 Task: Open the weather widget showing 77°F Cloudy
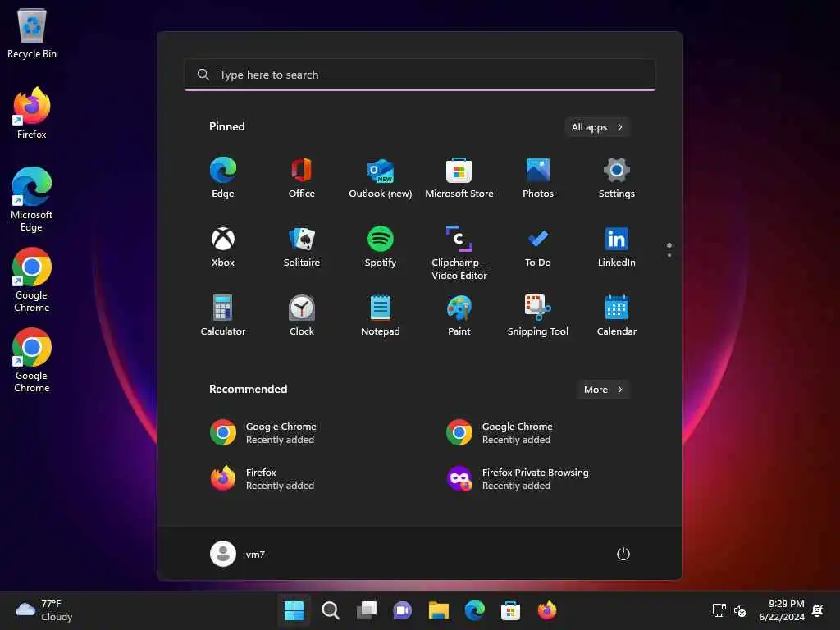[44, 610]
